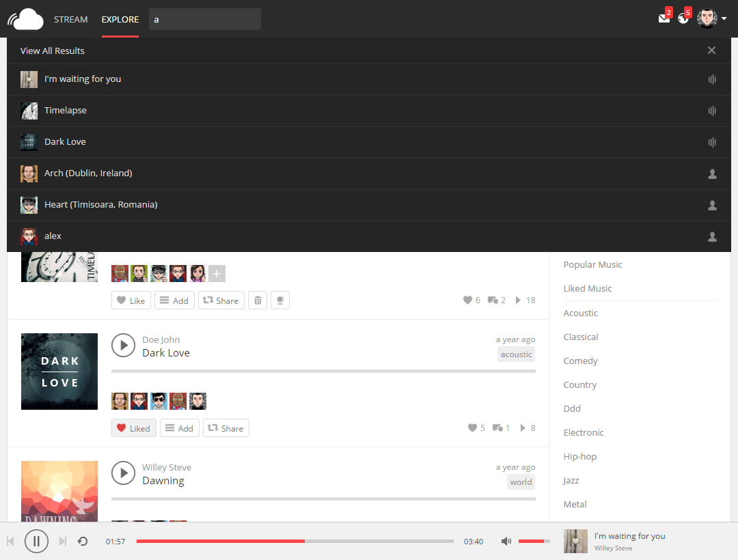Seek within the Dark Love progress bar
Viewport: 738px width, 560px height.
323,371
